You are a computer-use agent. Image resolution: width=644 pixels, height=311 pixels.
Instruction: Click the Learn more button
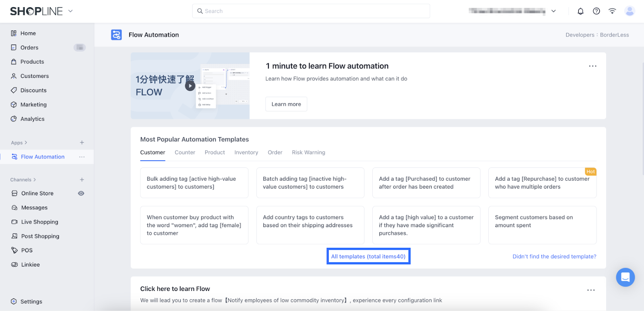click(x=286, y=104)
